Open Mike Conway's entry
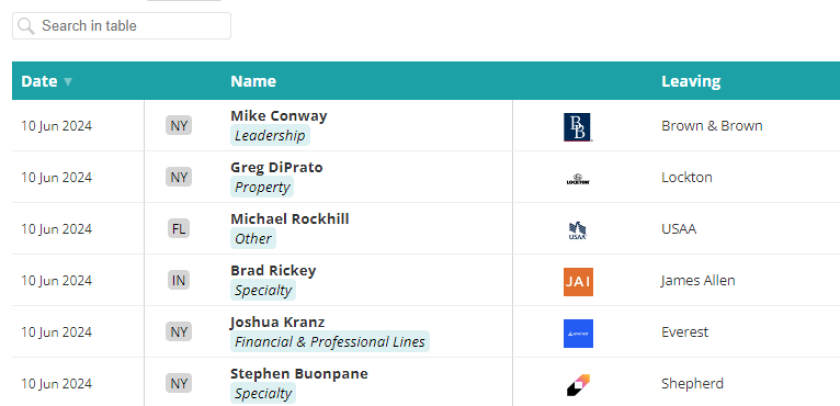Viewport: 840px width, 406px height. pyautogui.click(x=278, y=116)
